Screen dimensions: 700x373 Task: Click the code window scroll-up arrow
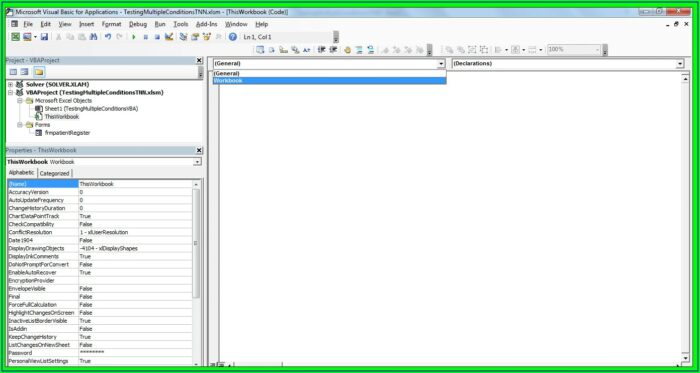click(685, 79)
